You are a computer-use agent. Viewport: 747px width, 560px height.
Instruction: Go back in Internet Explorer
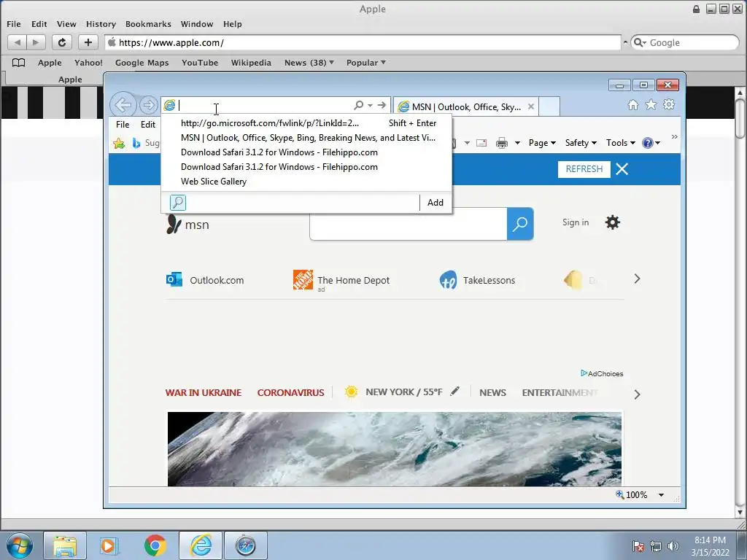pyautogui.click(x=123, y=105)
